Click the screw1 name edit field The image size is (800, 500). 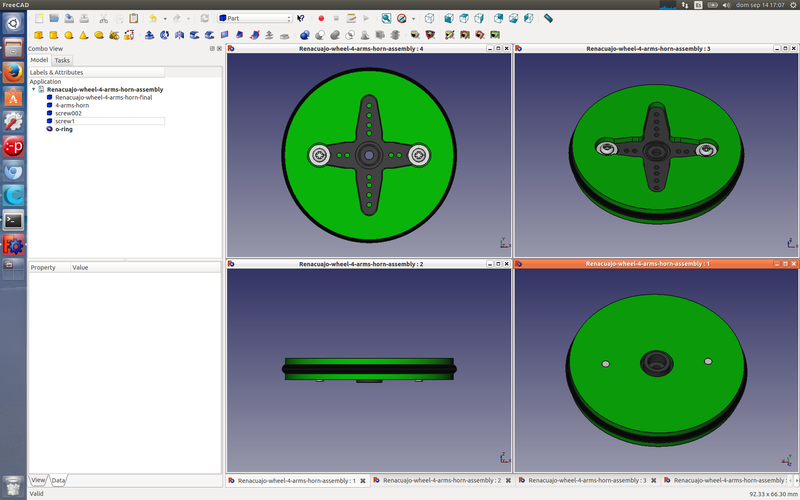109,121
